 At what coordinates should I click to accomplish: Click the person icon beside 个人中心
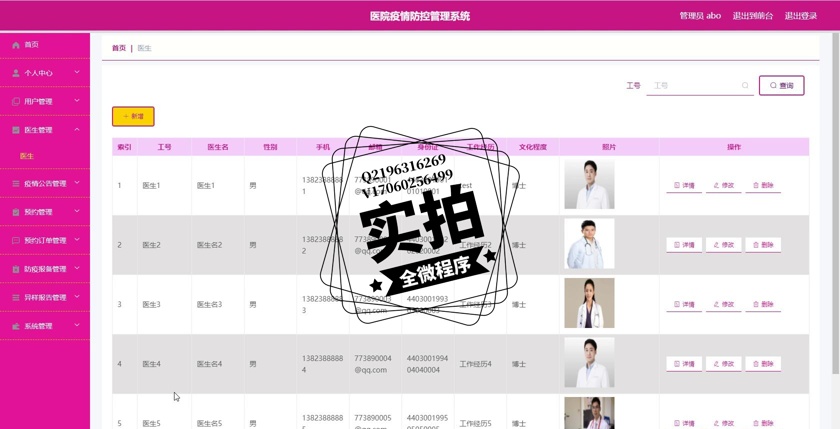16,73
